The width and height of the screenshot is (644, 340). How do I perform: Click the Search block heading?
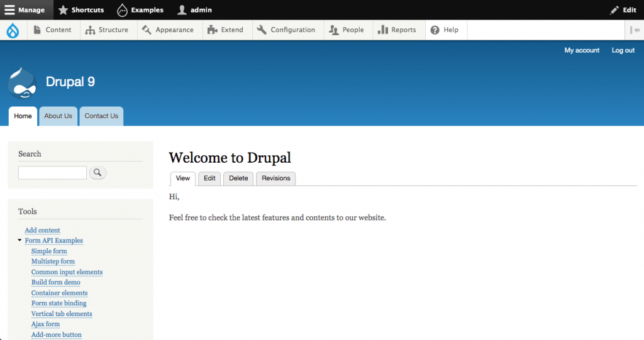(30, 154)
